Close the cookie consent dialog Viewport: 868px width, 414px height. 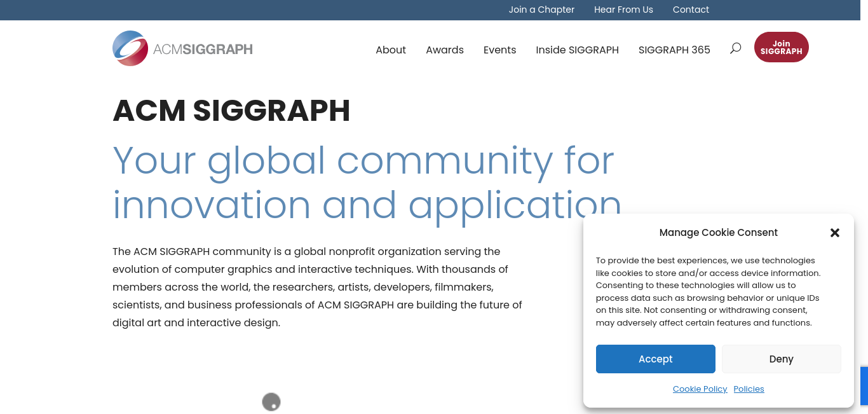[835, 233]
